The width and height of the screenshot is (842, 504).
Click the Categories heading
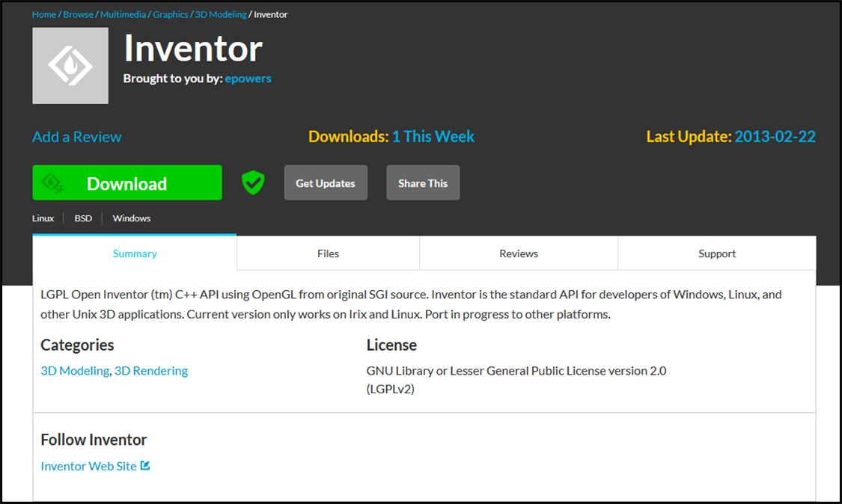pyautogui.click(x=77, y=345)
